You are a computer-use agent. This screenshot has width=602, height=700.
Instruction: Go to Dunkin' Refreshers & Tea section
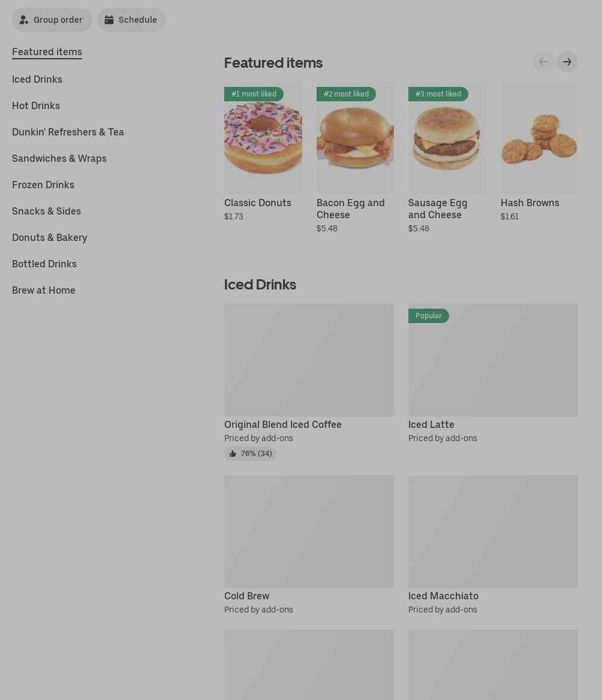pyautogui.click(x=68, y=132)
